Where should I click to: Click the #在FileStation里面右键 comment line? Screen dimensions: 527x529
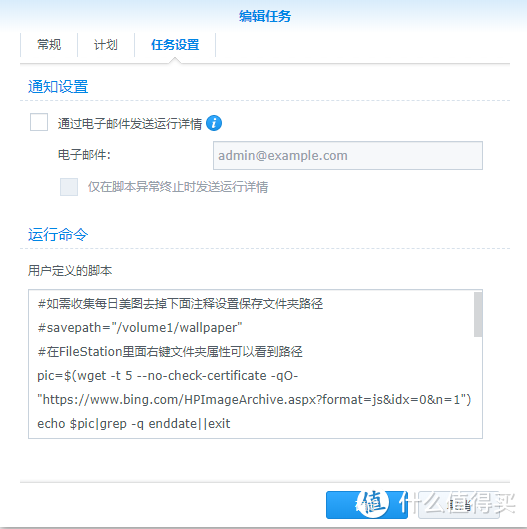170,352
